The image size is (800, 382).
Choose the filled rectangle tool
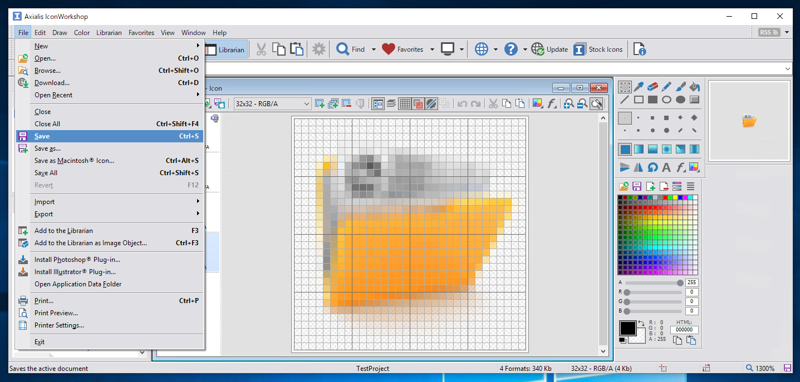(653, 100)
